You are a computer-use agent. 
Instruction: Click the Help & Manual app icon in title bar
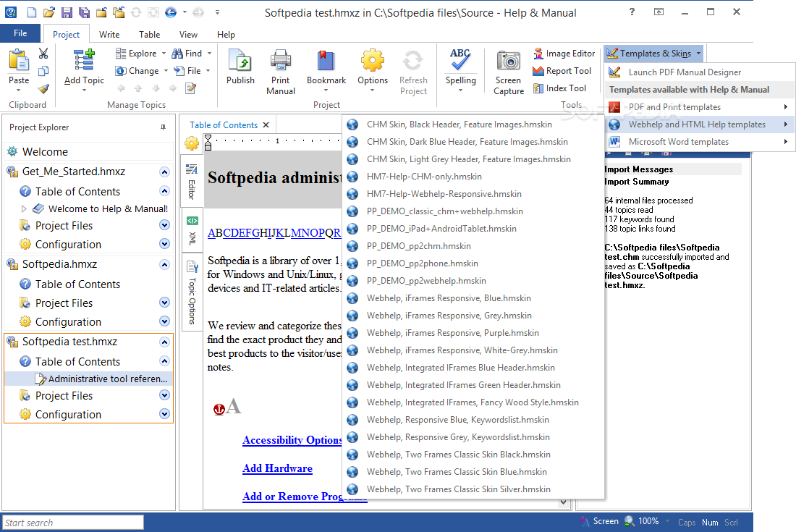pos(10,12)
